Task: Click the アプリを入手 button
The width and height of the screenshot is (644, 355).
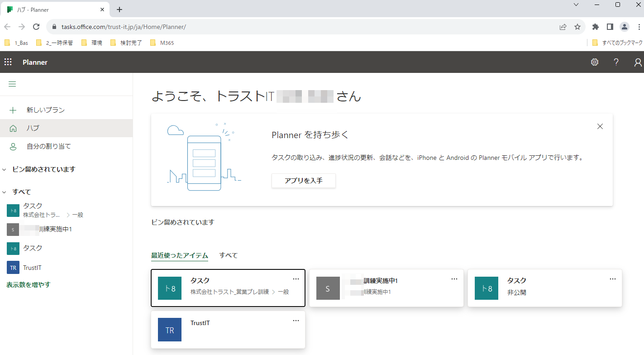Action: [x=304, y=181]
